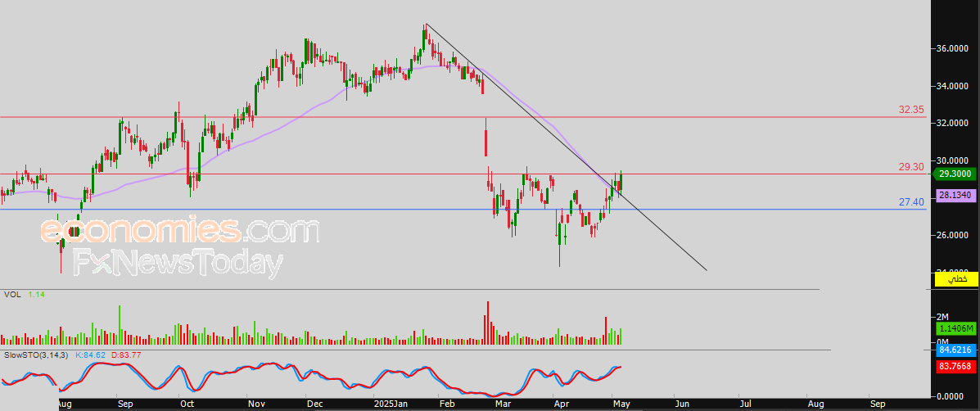Click the blue 27.40 support label

911,202
